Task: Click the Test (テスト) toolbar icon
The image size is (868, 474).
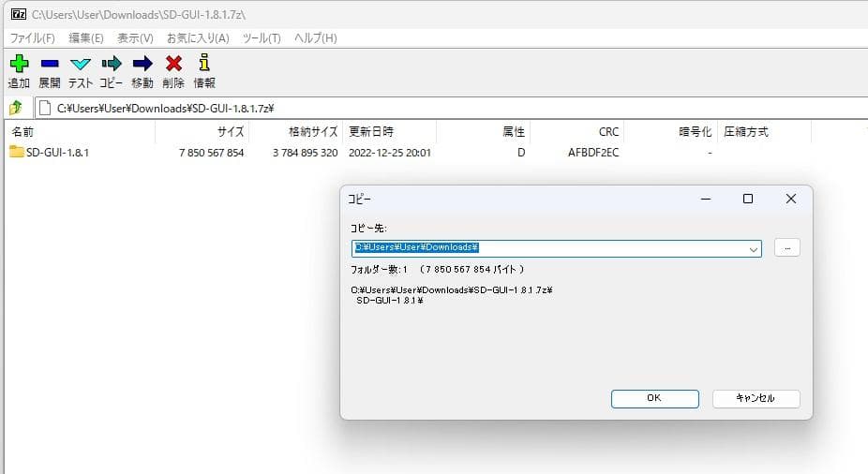Action: (x=81, y=64)
